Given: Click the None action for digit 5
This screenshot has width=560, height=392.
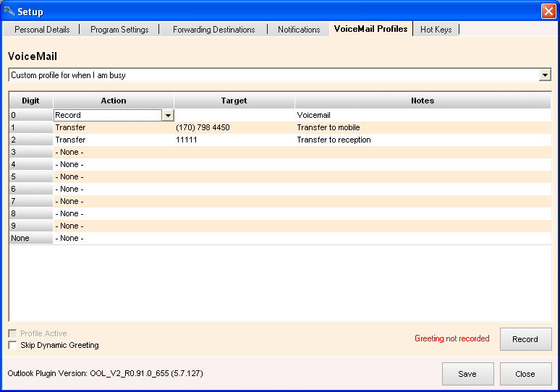Looking at the screenshot, I should [114, 176].
